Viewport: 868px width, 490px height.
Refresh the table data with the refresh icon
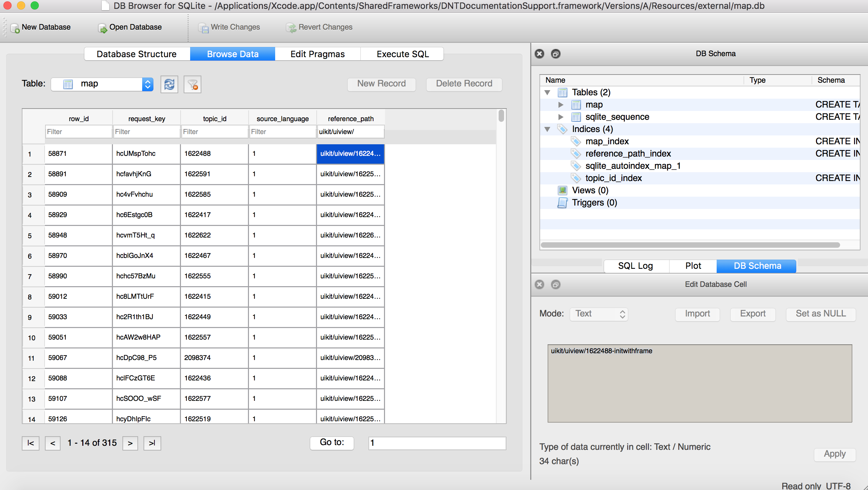click(169, 84)
